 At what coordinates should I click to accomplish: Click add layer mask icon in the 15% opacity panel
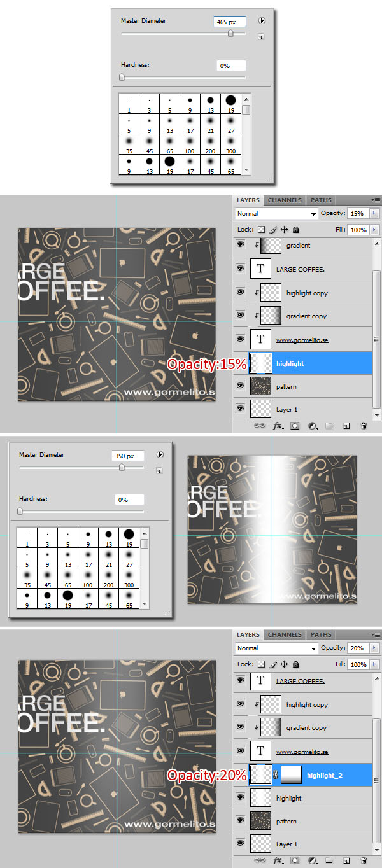pos(295,426)
